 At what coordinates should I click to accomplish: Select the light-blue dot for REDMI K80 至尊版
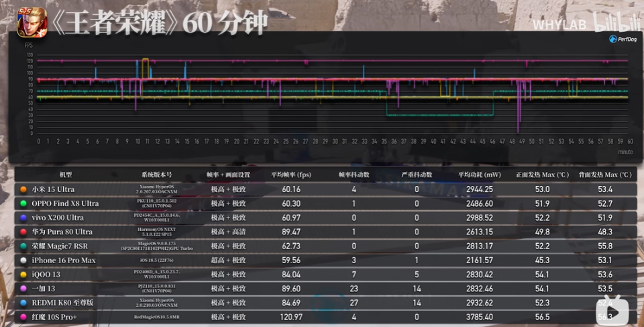point(23,303)
